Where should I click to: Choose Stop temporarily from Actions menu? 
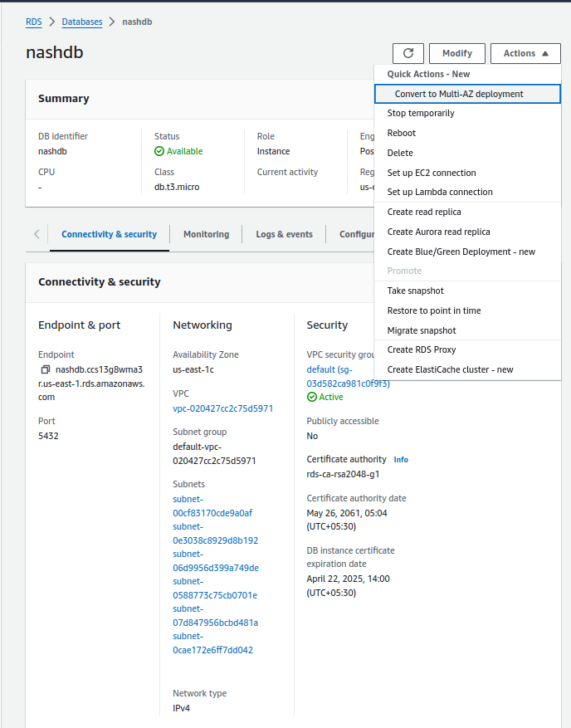[x=421, y=113]
